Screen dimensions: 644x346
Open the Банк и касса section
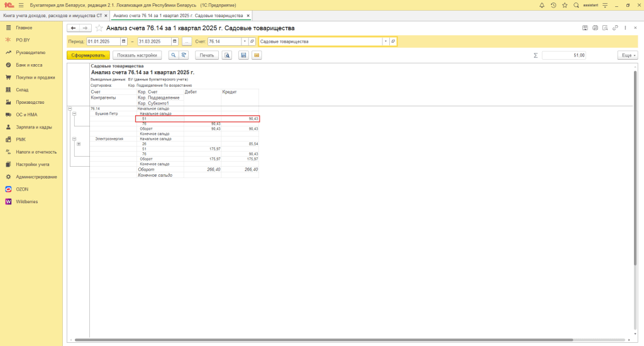[x=29, y=65]
